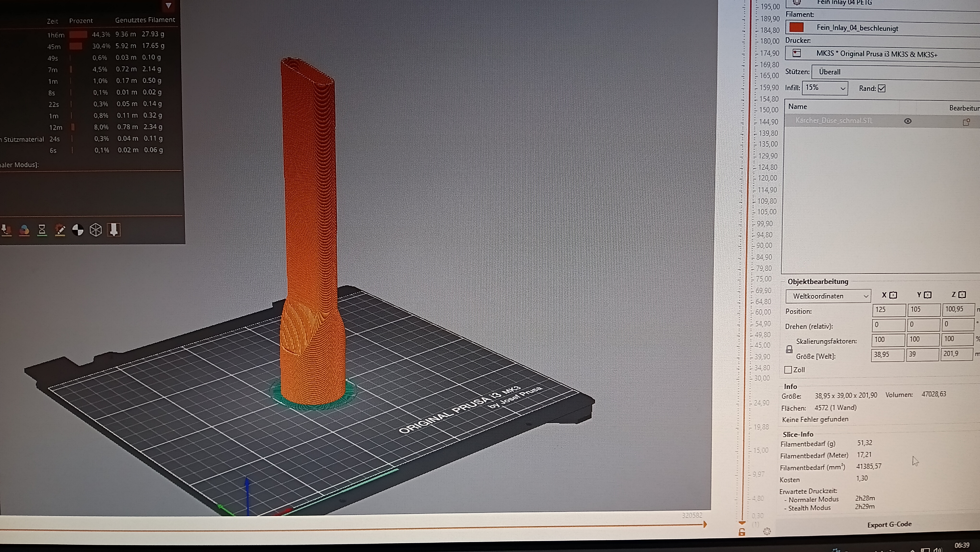Collapse the legend with top arrow
The image size is (980, 552).
169,6
